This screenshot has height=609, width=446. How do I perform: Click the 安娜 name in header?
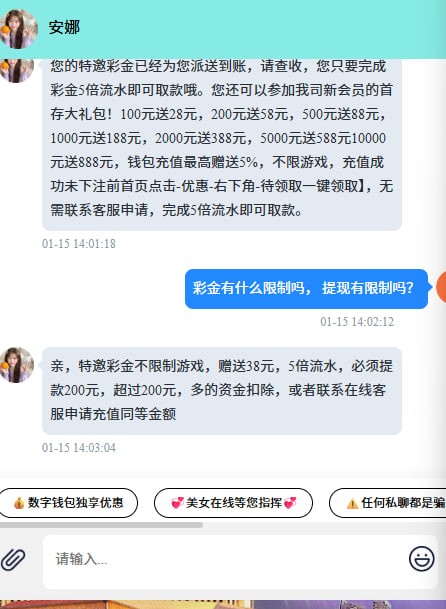tap(64, 28)
